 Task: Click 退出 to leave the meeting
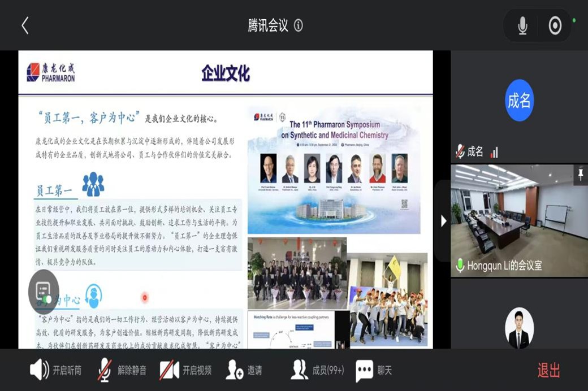tap(548, 370)
